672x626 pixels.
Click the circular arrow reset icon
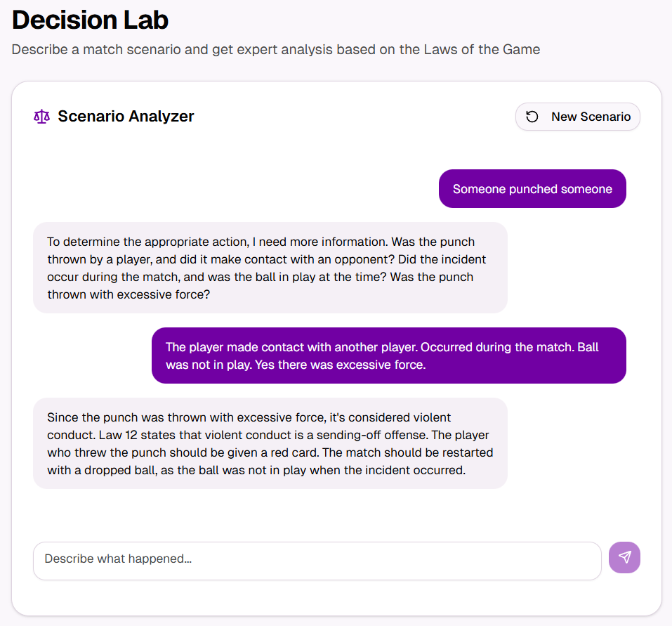(x=532, y=117)
